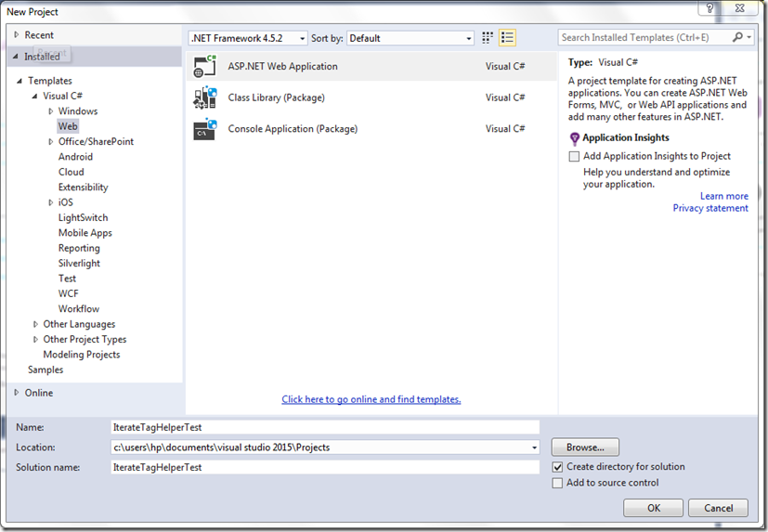The image size is (768, 532).
Task: Collapse the Visual C# node
Action: 34,96
